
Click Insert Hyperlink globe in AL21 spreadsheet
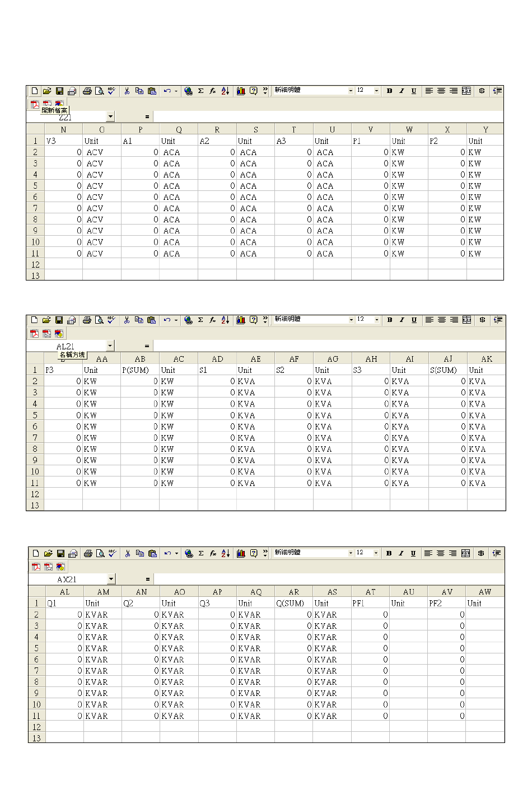pos(188,320)
